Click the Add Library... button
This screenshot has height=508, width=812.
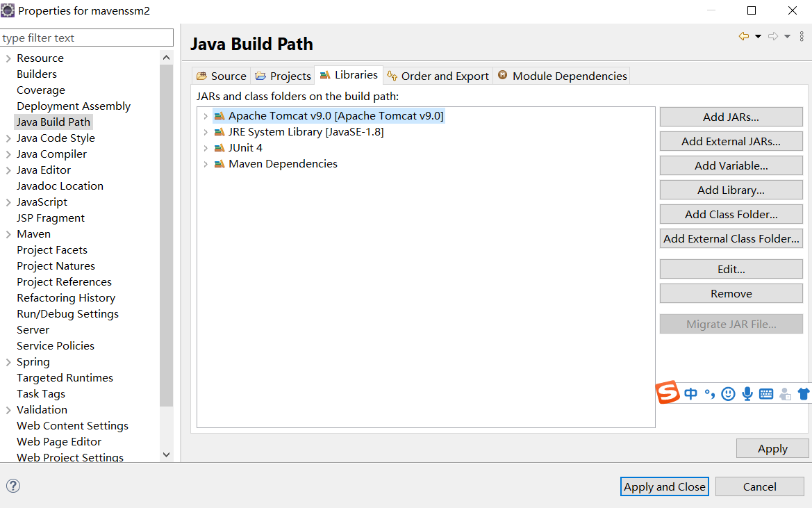[x=731, y=190]
